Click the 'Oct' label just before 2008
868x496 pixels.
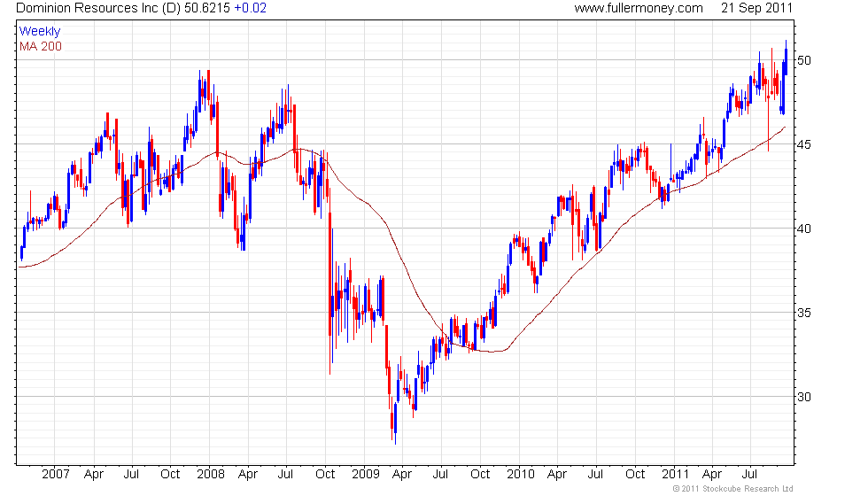[x=170, y=474]
